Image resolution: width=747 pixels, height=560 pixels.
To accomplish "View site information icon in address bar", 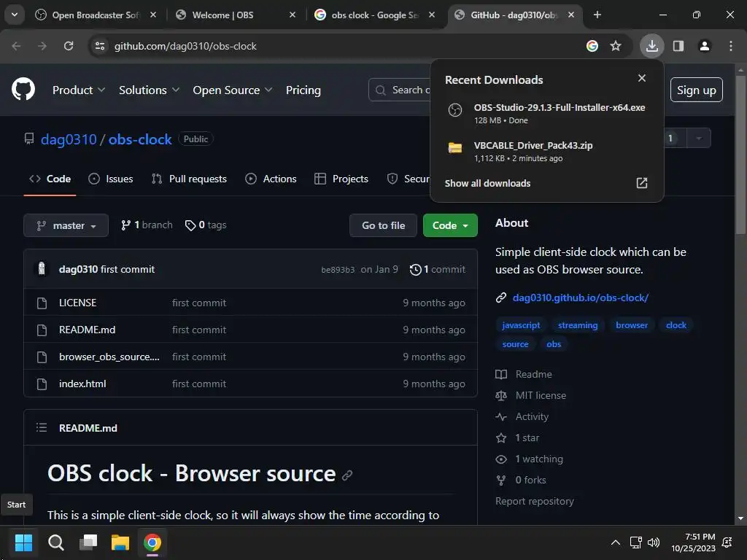I will click(x=100, y=46).
